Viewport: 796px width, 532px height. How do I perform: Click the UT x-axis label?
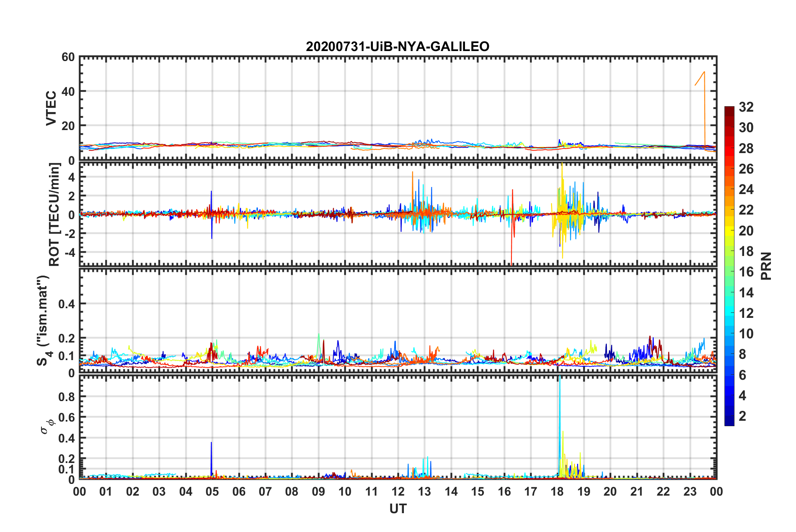click(x=398, y=509)
